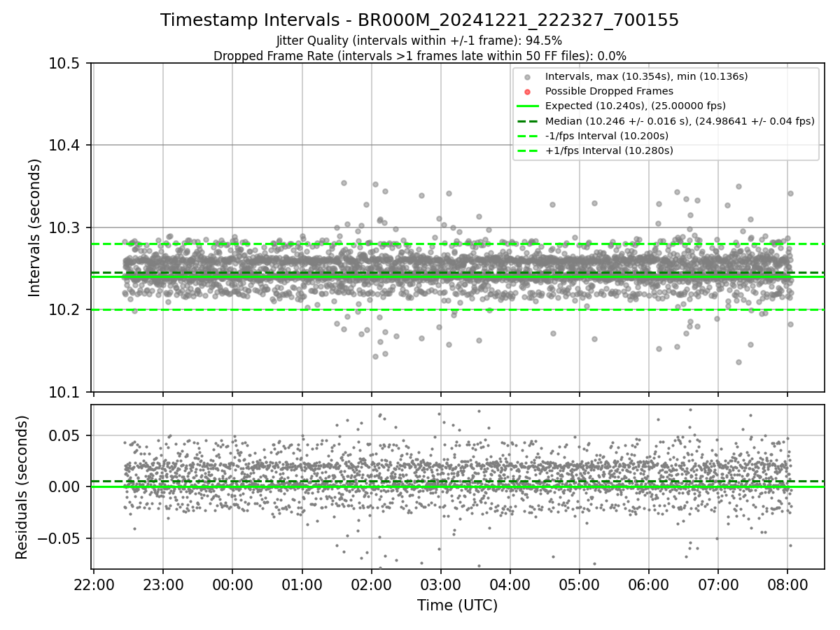This screenshot has width=840, height=630.
Task: Click the dark green dashed Median line sample
Action: point(528,120)
